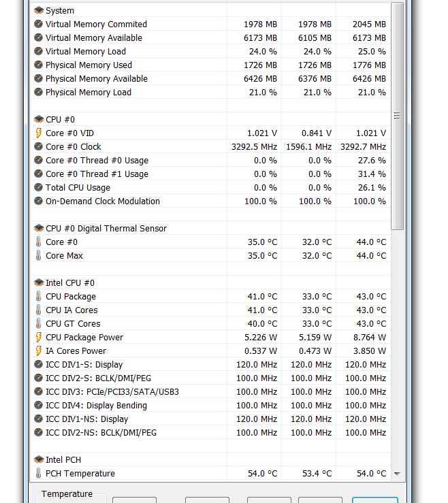448x503 pixels.
Task: Click the PCH Temperature thermometer icon
Action: tap(39, 473)
